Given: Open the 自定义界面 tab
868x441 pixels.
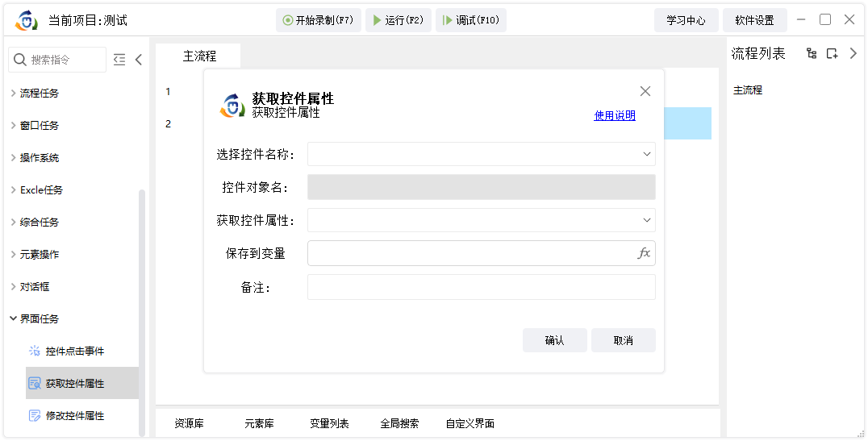Looking at the screenshot, I should click(470, 423).
